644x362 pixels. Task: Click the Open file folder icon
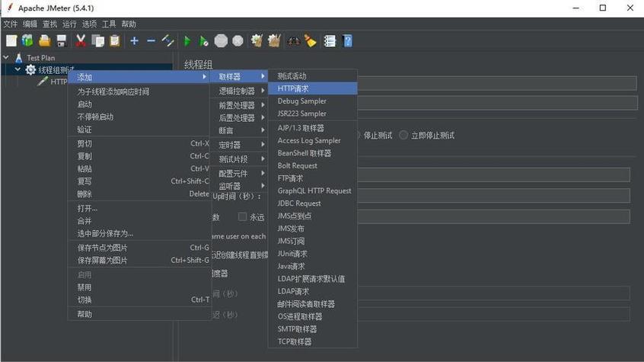(44, 40)
